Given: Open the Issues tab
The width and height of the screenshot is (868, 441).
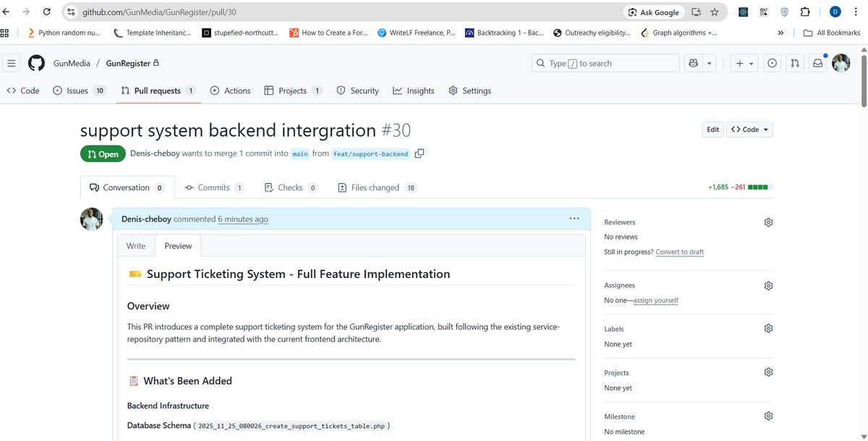Looking at the screenshot, I should click(79, 91).
